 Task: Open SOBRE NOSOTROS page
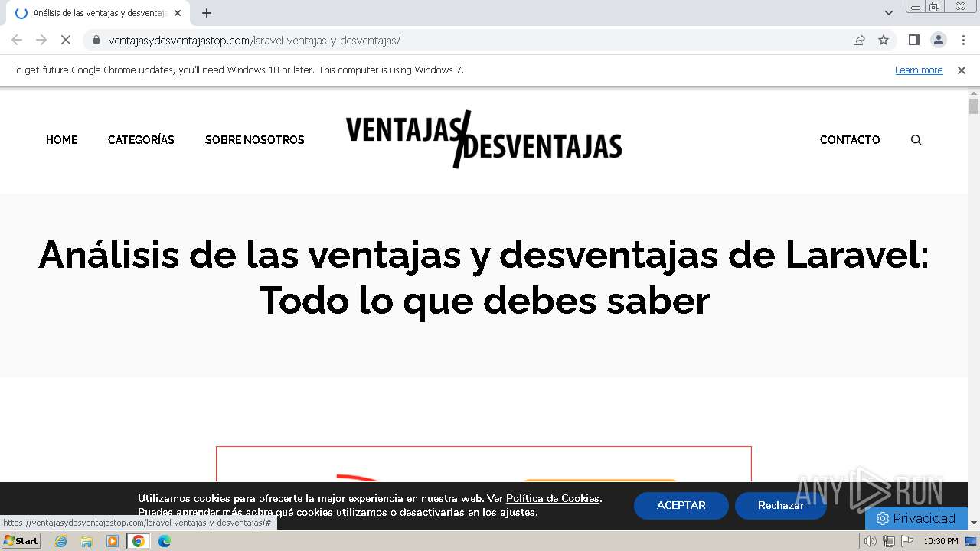click(x=255, y=140)
